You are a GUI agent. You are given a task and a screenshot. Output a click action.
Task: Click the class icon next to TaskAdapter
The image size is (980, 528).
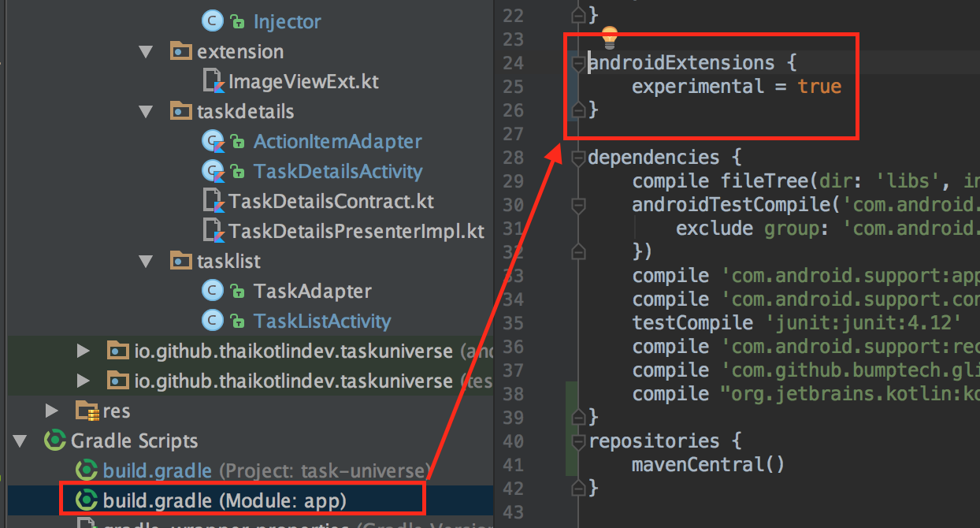coord(213,291)
